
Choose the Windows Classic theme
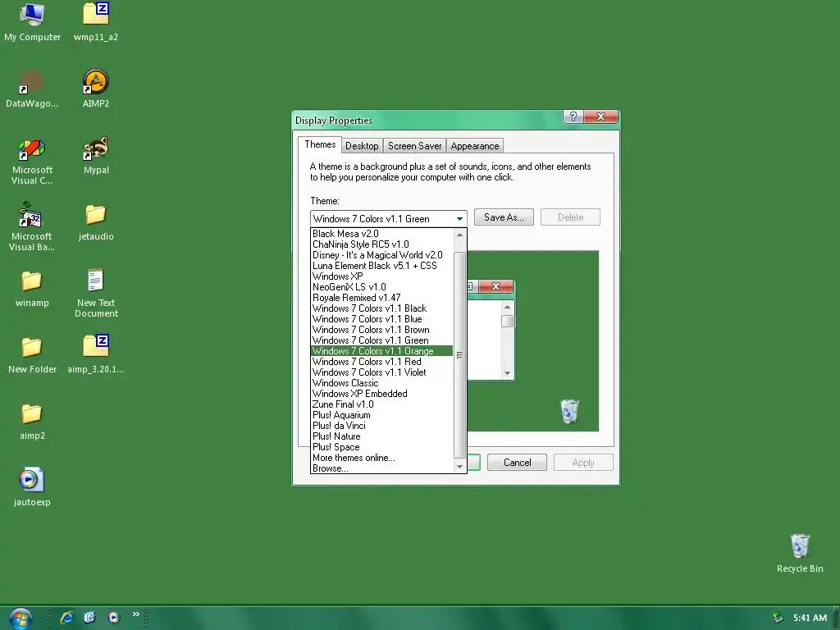pos(381,383)
